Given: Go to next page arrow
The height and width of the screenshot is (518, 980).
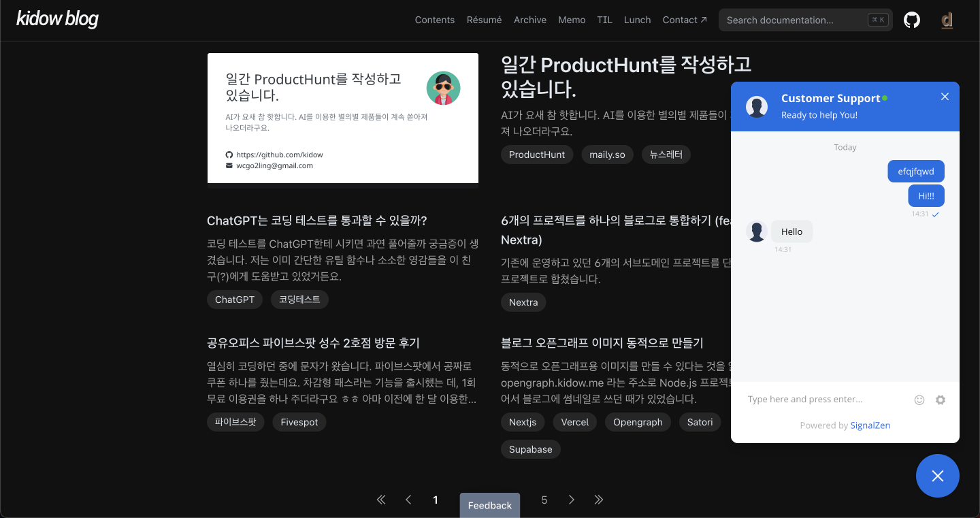Looking at the screenshot, I should pos(572,500).
